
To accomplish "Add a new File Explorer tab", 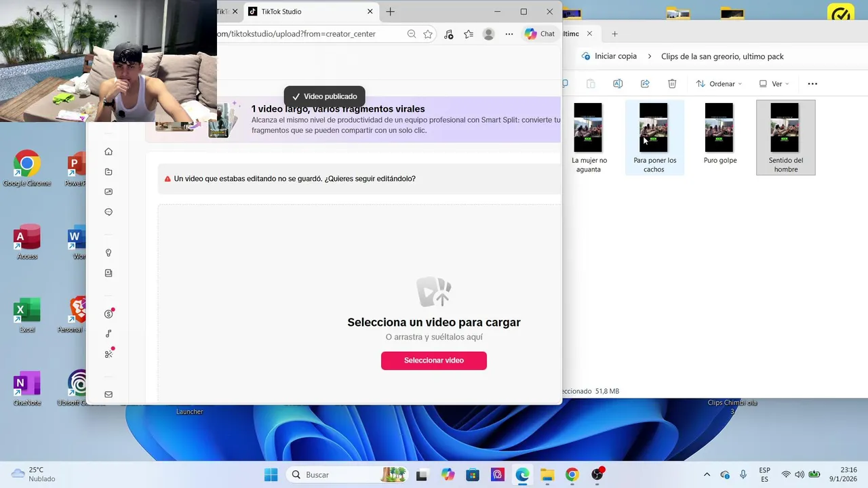I will coord(614,34).
